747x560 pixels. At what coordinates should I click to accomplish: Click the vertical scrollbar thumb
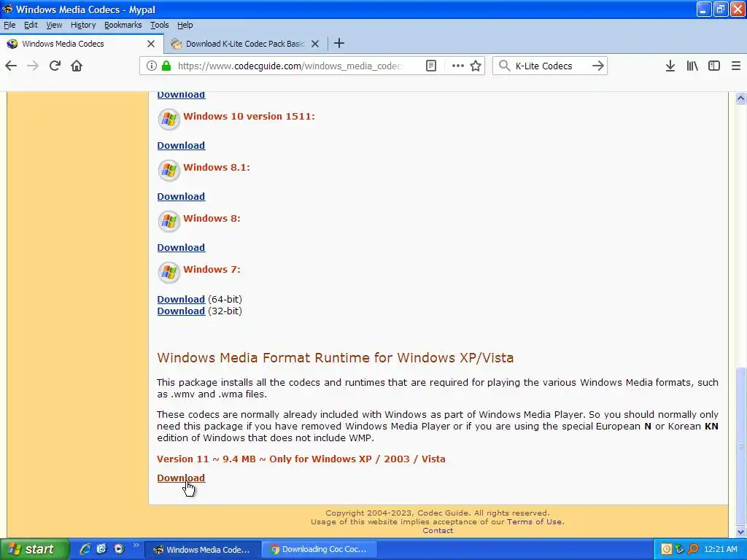(x=740, y=446)
